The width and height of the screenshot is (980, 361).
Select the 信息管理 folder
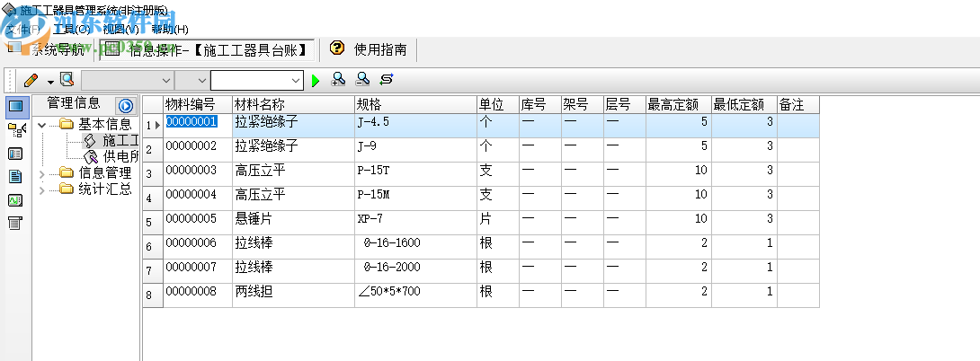[x=95, y=172]
